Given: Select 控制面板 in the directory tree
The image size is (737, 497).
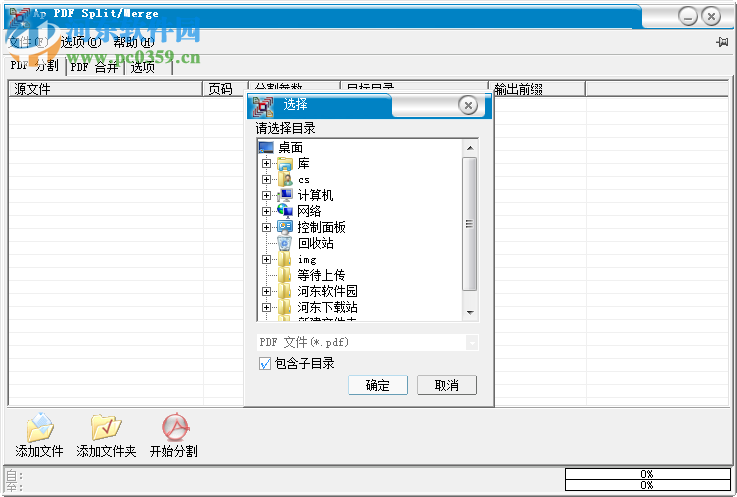Looking at the screenshot, I should [x=321, y=227].
